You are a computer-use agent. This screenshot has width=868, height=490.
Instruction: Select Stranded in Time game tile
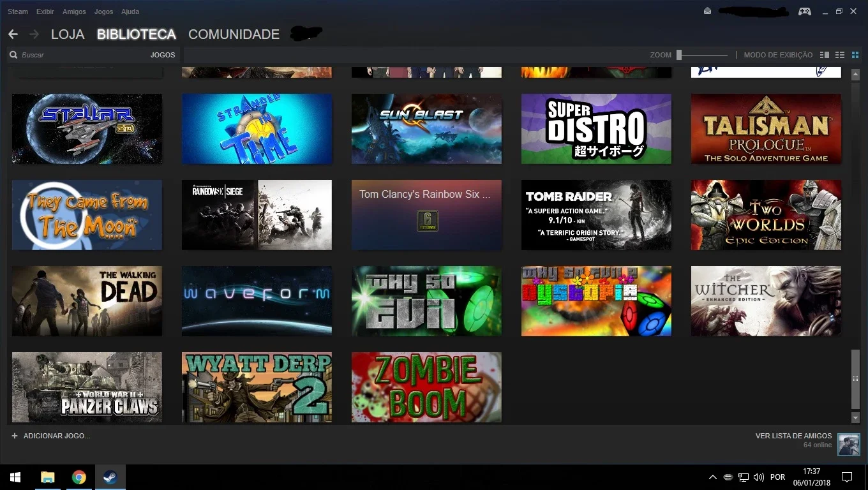[257, 129]
